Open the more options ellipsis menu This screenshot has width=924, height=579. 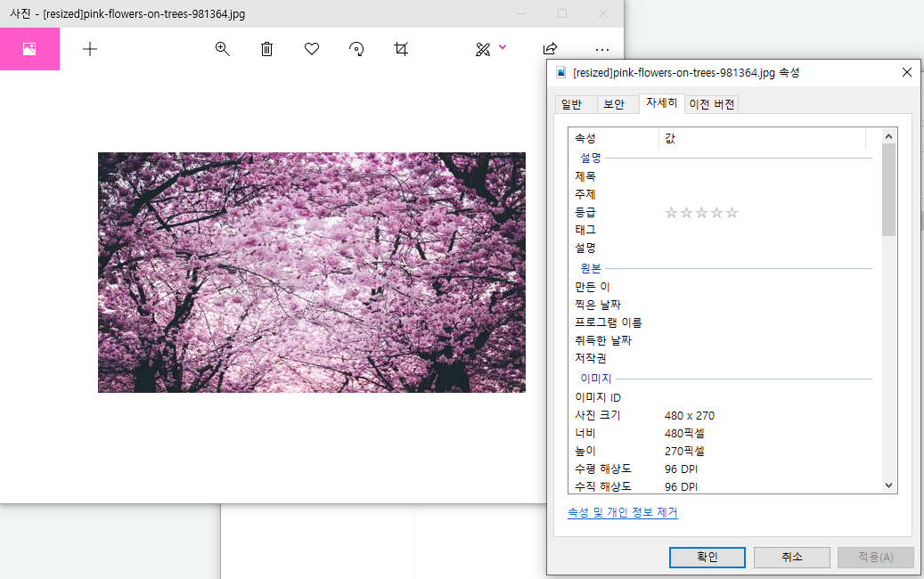pyautogui.click(x=601, y=50)
